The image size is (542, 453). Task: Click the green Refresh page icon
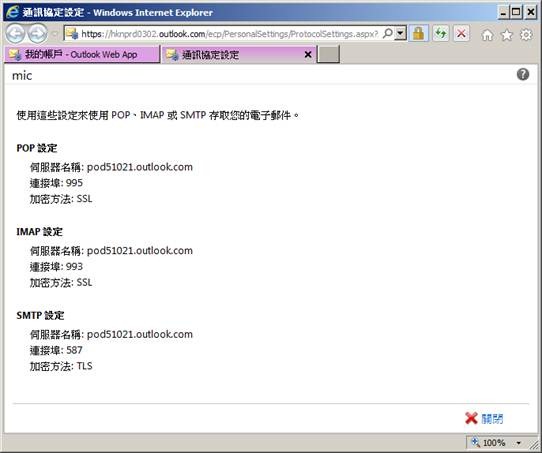(x=441, y=34)
